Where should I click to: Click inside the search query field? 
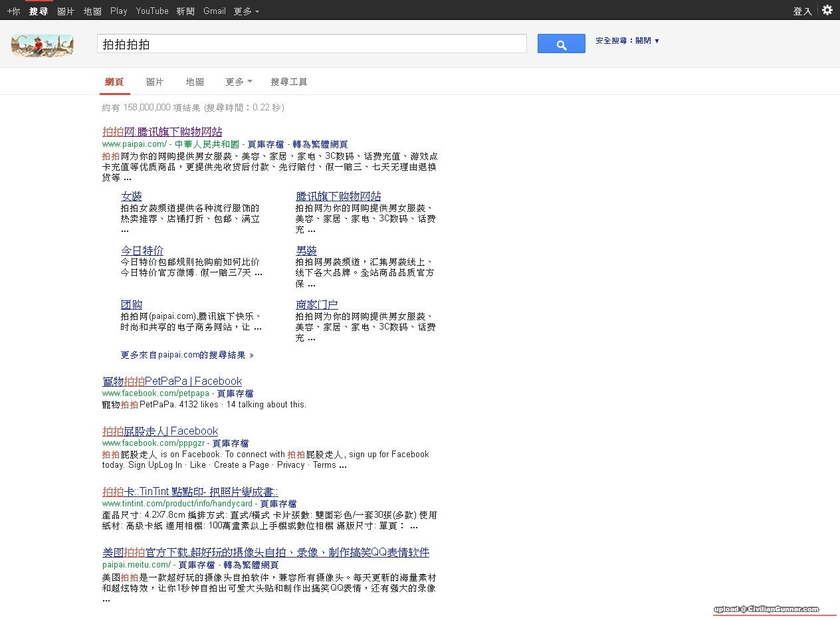[x=311, y=45]
